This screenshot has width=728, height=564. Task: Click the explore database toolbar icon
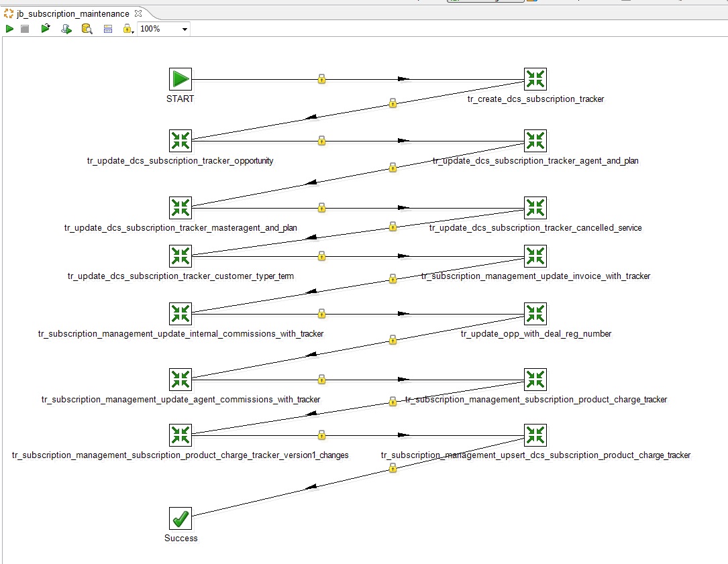click(87, 29)
